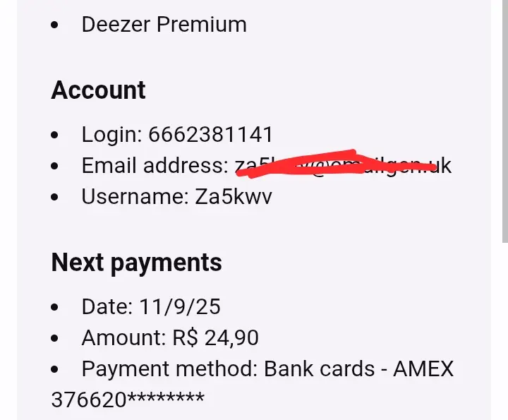Click the visible .uk email ending
Image resolution: width=508 pixels, height=420 pixels.
pos(443,166)
